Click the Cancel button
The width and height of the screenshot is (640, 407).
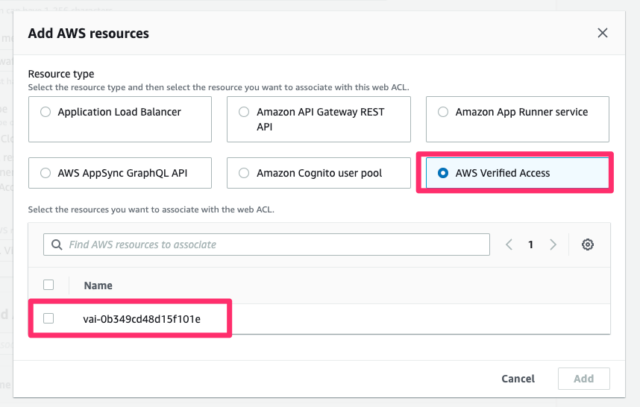tap(518, 379)
